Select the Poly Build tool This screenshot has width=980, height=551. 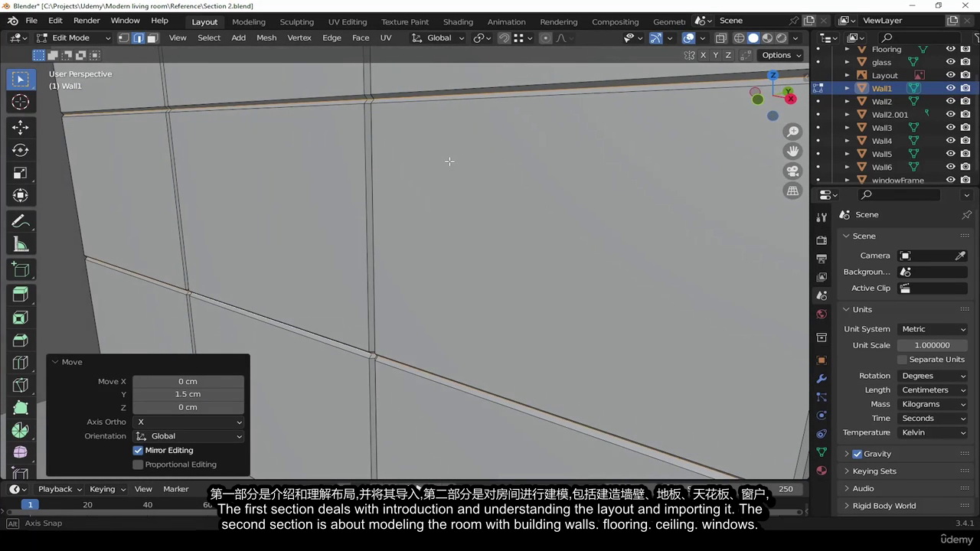pyautogui.click(x=21, y=408)
